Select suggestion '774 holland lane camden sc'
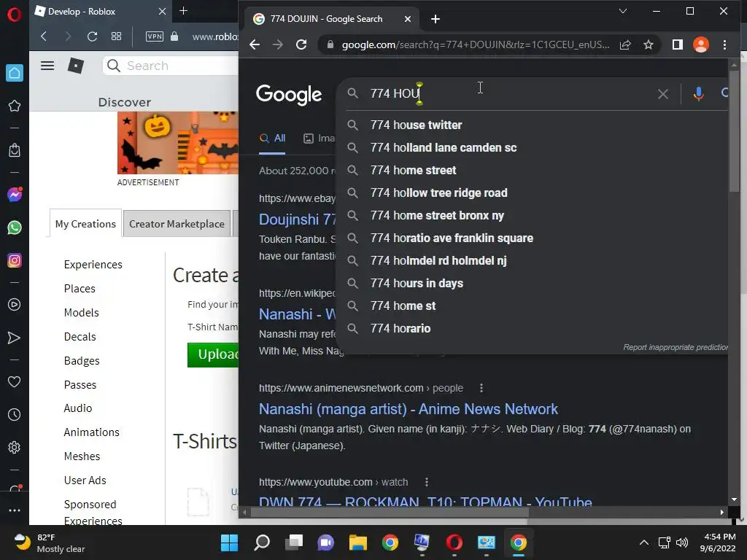Screen dimensions: 747x560 pyautogui.click(x=532, y=147)
